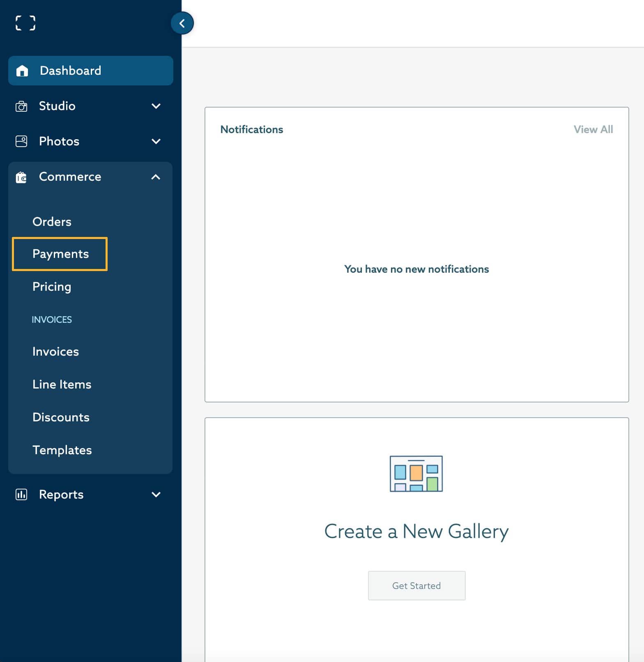
Task: Go to the Dashboard menu item
Action: pos(91,71)
